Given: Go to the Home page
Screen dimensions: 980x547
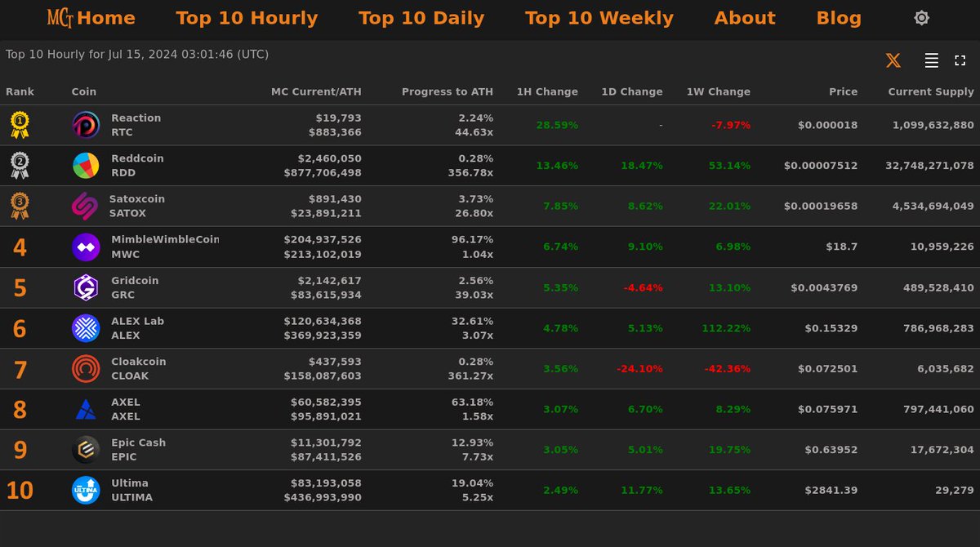Looking at the screenshot, I should [106, 18].
